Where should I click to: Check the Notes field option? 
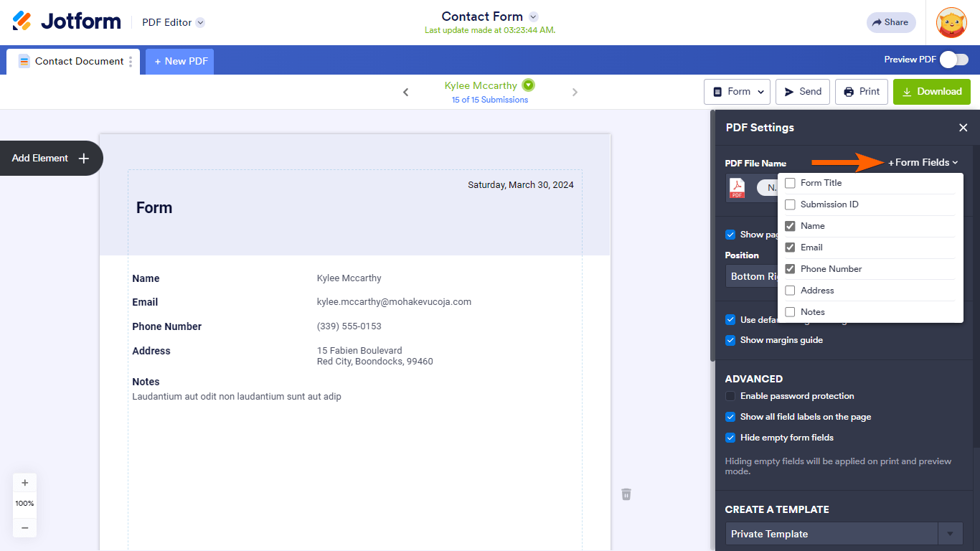click(x=790, y=312)
